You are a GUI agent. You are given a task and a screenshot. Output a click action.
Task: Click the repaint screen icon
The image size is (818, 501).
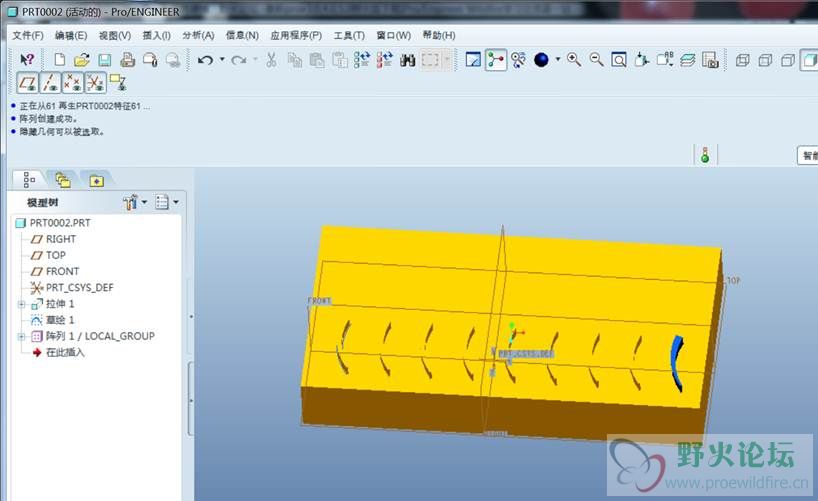[x=473, y=59]
